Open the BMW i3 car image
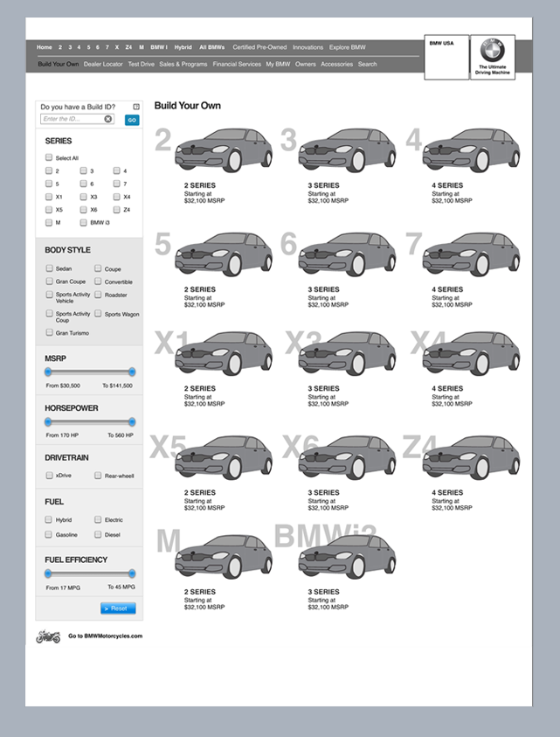Screen dimensions: 560x737 click(347, 556)
